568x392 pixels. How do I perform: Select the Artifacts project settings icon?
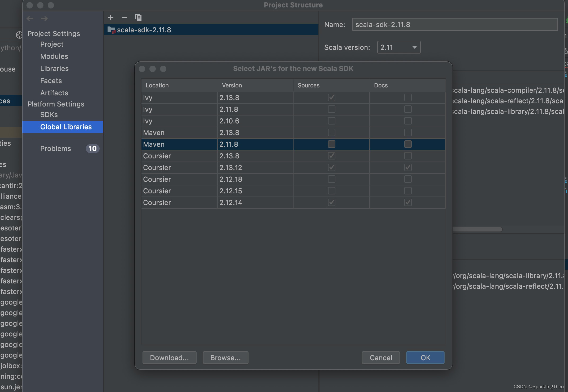point(54,92)
